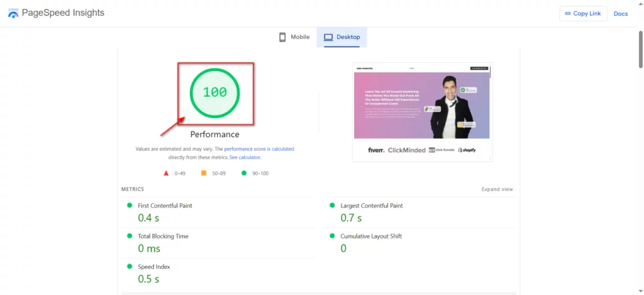The width and height of the screenshot is (644, 295).
Task: Click the green circle 90–100 legend icon
Action: pos(244,173)
